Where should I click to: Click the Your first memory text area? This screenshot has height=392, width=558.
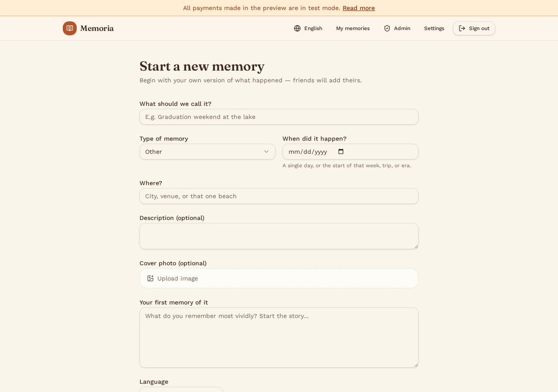(279, 338)
